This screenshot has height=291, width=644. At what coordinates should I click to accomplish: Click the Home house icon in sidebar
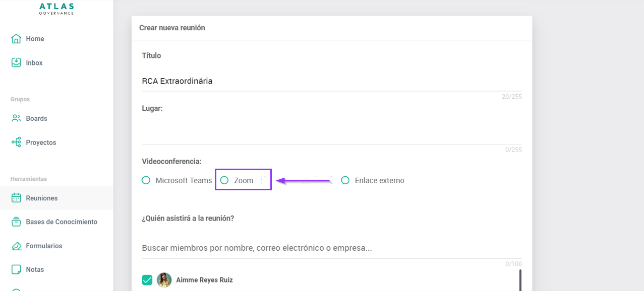(x=16, y=39)
